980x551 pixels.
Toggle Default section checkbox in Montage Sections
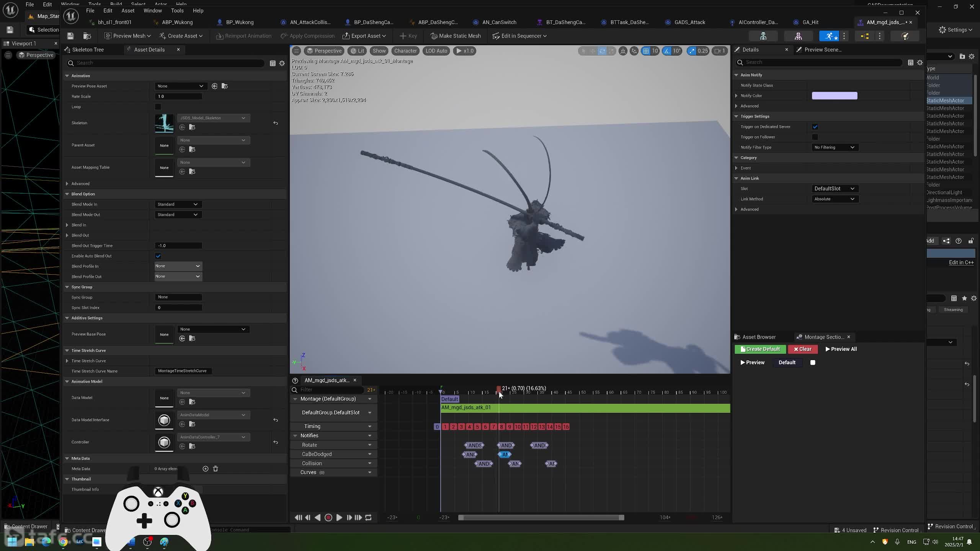[x=813, y=363]
